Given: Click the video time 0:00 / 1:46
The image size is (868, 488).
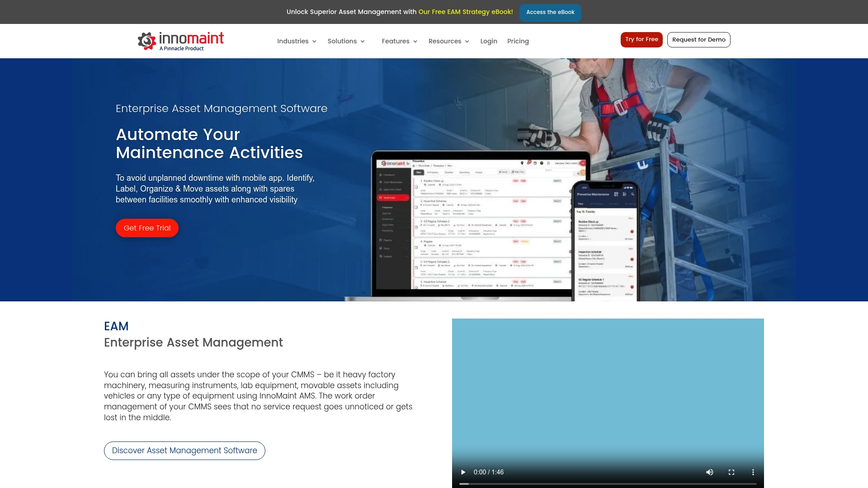Looking at the screenshot, I should click(x=489, y=472).
